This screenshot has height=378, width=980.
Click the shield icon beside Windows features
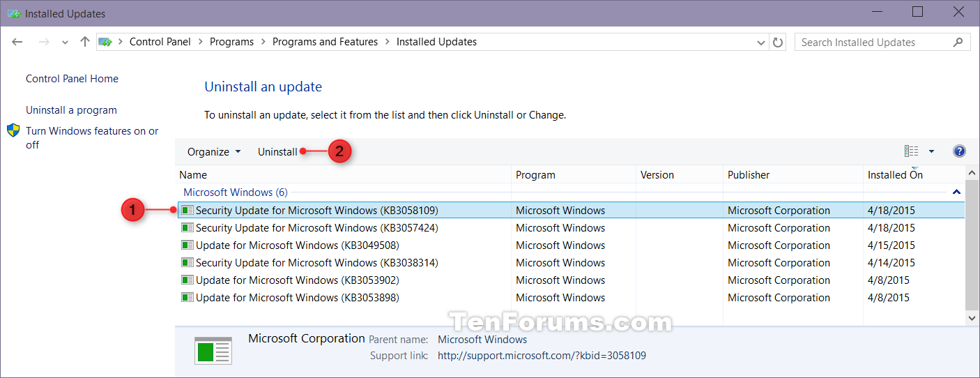[x=13, y=130]
